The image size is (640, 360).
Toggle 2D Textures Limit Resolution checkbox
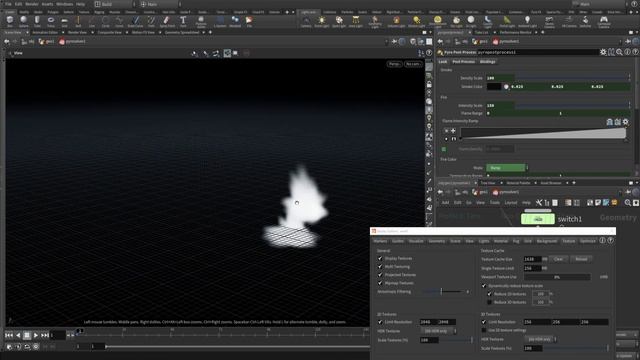point(380,322)
